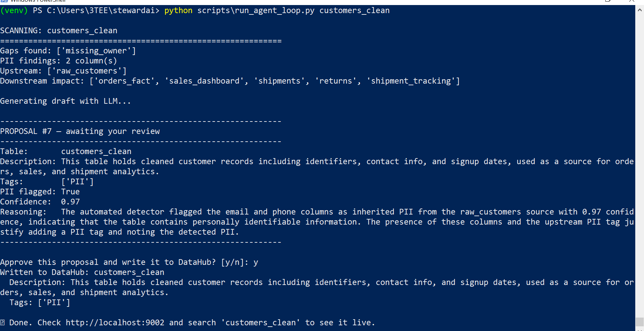Click the 'Written to DataHub' line
Image resolution: width=644 pixels, height=331 pixels.
(x=82, y=272)
